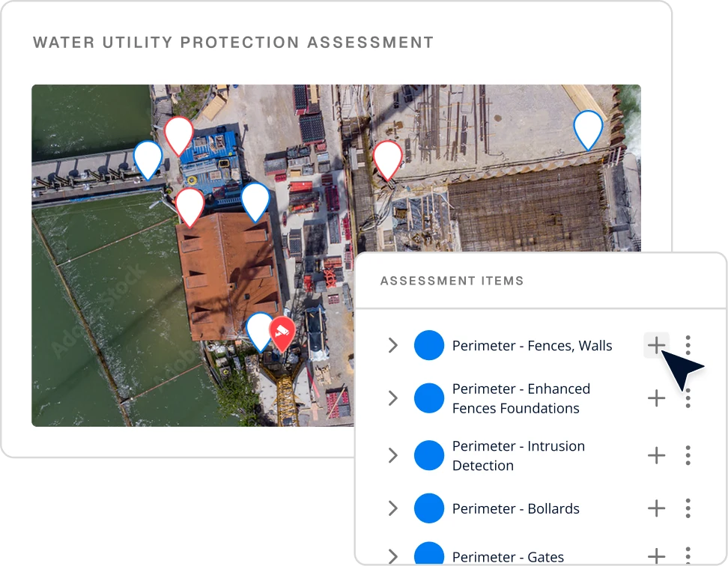The height and width of the screenshot is (566, 728).
Task: Open more options for Perimeter - Bollards
Action: click(688, 508)
